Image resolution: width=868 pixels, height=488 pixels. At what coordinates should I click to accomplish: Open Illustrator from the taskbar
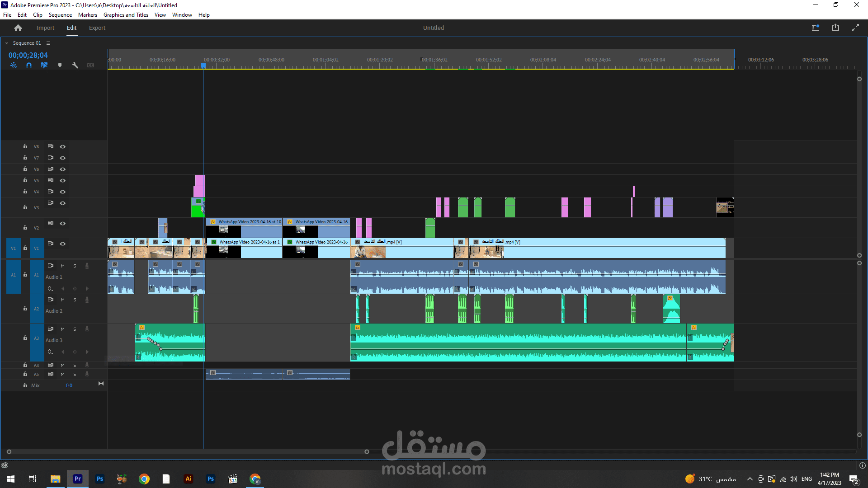(x=189, y=479)
